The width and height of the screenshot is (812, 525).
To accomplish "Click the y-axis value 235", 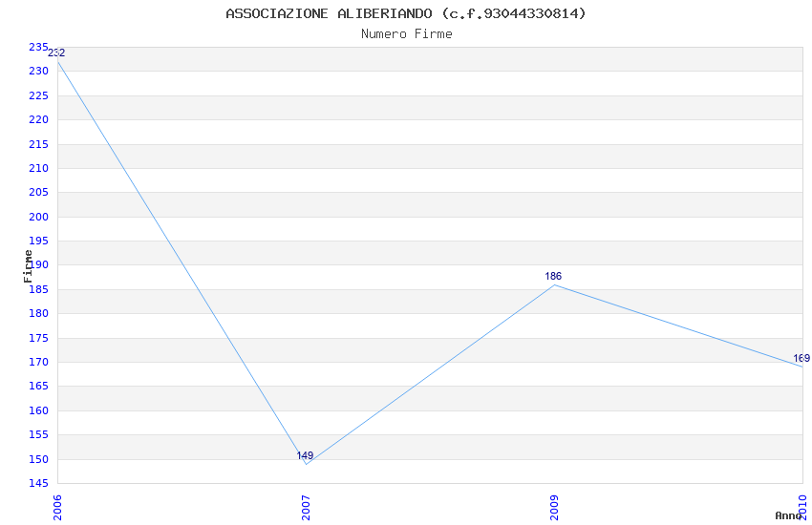I will coord(38,47).
